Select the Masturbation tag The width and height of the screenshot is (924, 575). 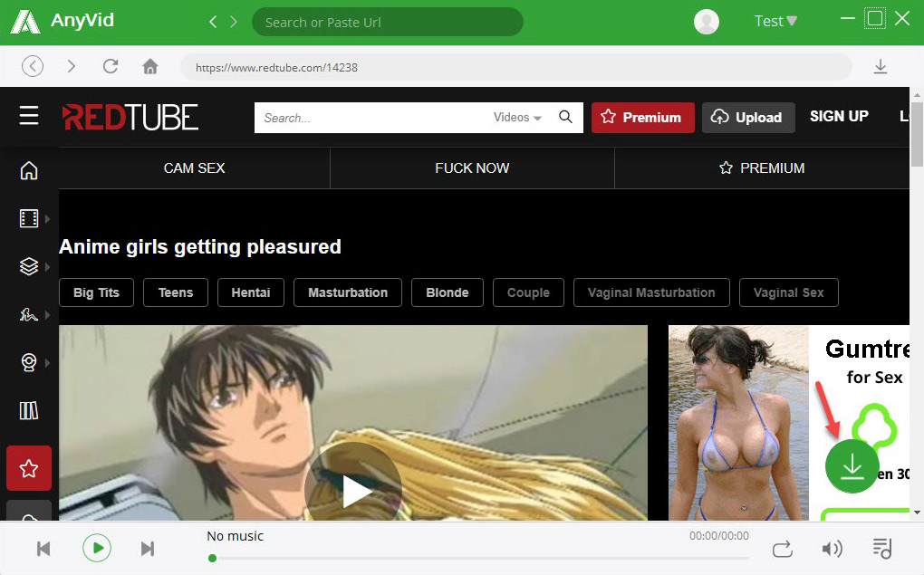coord(348,292)
